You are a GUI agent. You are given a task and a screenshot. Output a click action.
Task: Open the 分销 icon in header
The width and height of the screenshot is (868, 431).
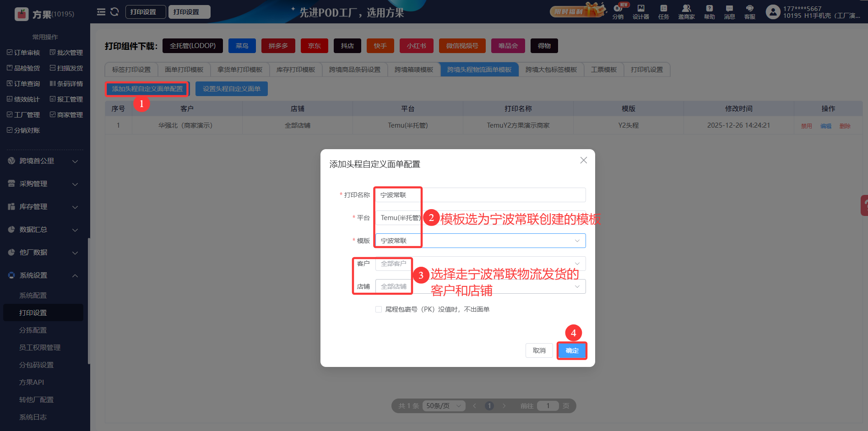click(618, 12)
